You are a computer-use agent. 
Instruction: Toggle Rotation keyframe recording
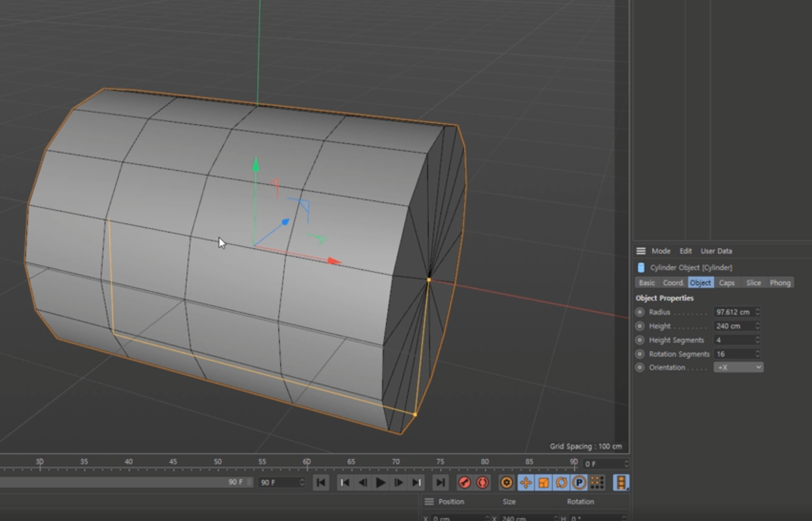tap(562, 482)
